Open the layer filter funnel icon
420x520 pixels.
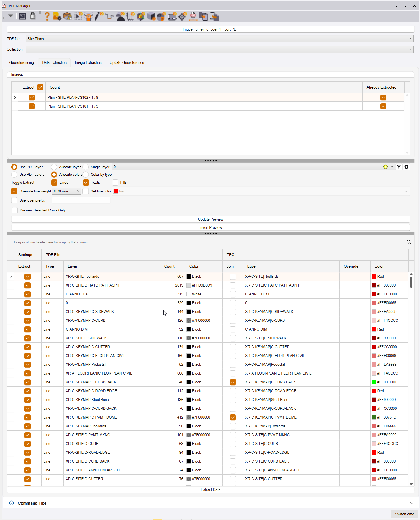(399, 167)
